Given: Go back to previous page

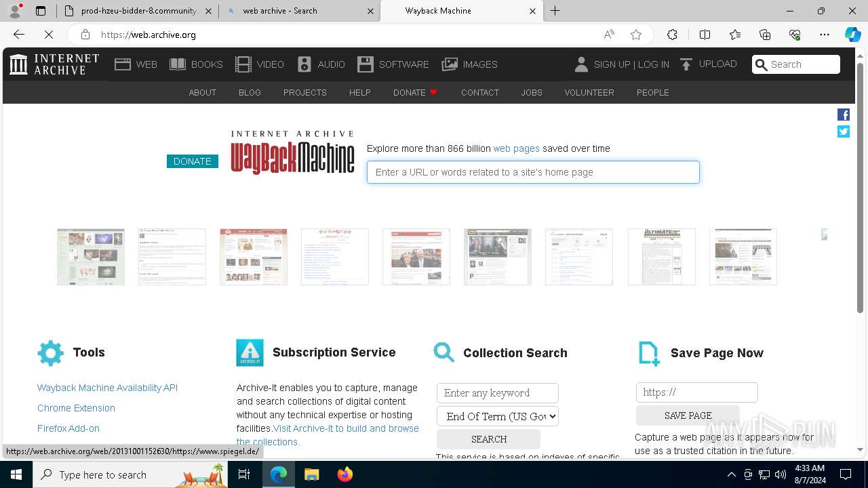Looking at the screenshot, I should pyautogui.click(x=19, y=35).
